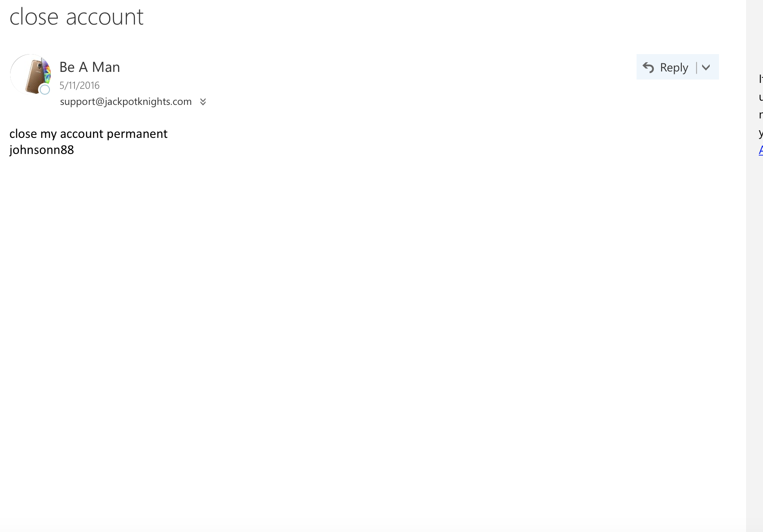
Task: Click support@jackpotknights.com address
Action: [126, 101]
